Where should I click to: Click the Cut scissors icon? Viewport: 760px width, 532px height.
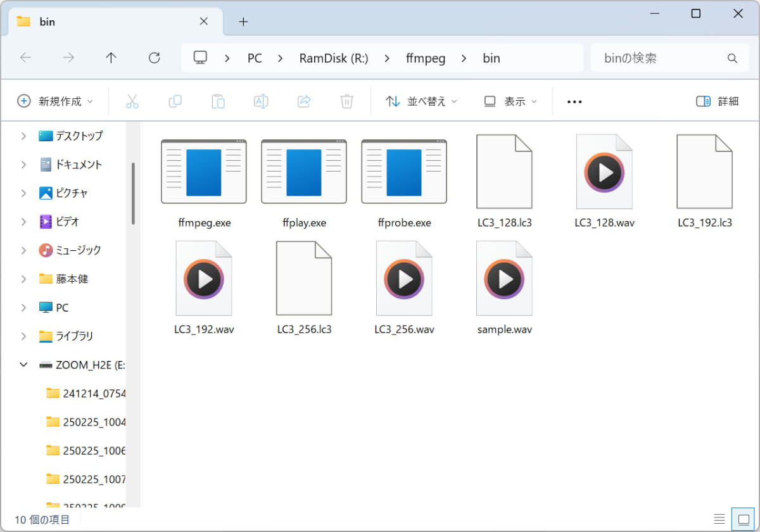pyautogui.click(x=132, y=101)
